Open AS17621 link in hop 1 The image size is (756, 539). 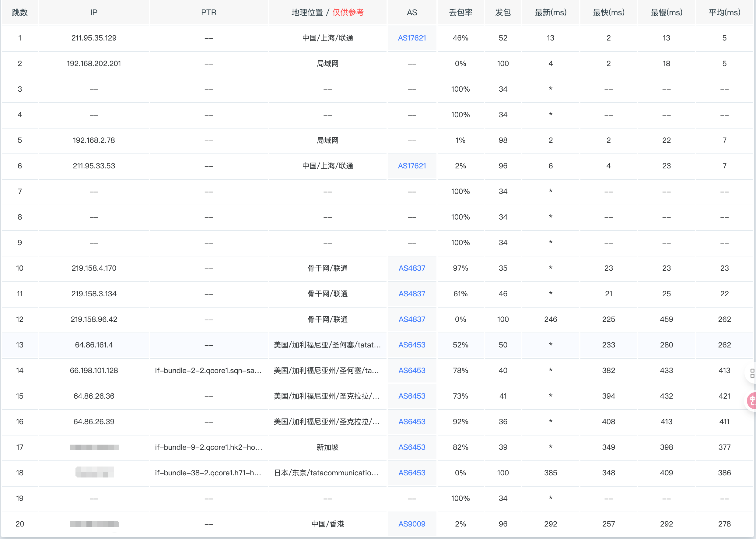click(x=412, y=38)
